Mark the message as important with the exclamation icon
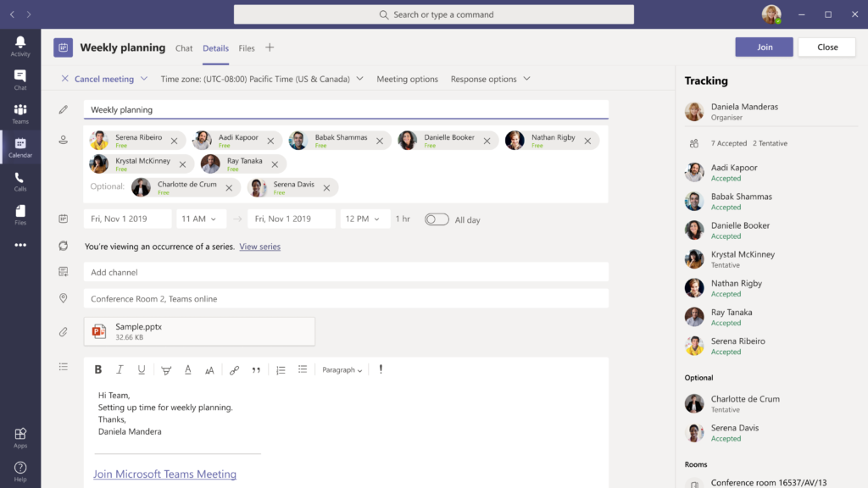868x488 pixels. pyautogui.click(x=381, y=369)
